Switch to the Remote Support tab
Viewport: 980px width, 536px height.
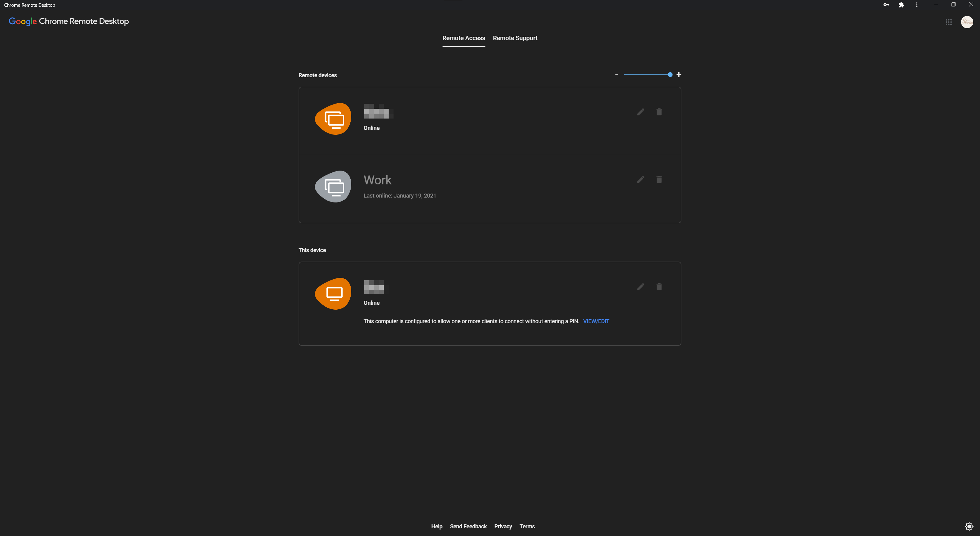(x=515, y=38)
